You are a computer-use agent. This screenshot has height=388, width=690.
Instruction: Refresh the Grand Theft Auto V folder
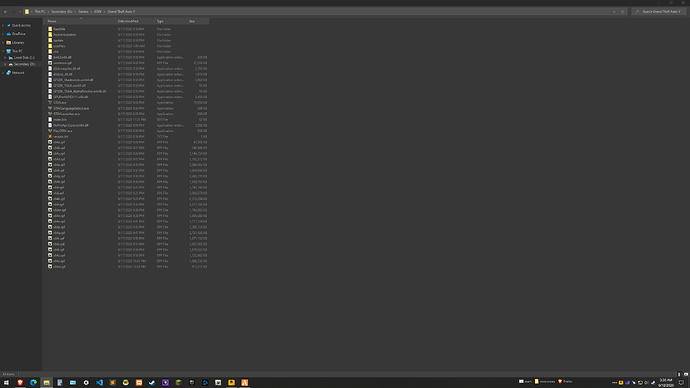point(622,12)
